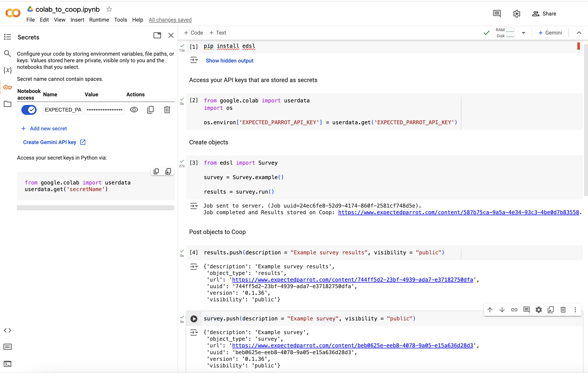
Task: Open the variable inspector panel
Action: point(7,70)
